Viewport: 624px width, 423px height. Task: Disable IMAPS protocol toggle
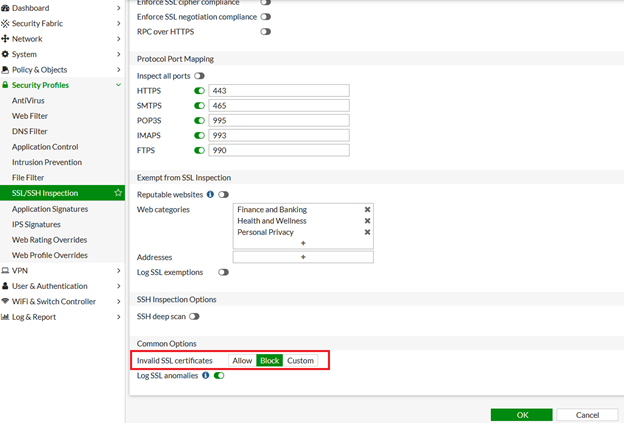tap(199, 135)
